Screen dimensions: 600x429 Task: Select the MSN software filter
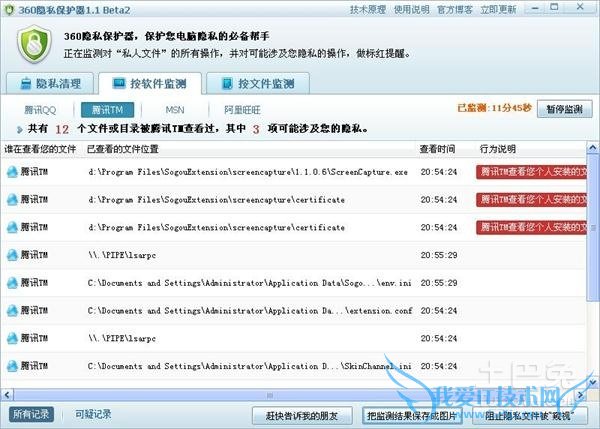(x=175, y=110)
